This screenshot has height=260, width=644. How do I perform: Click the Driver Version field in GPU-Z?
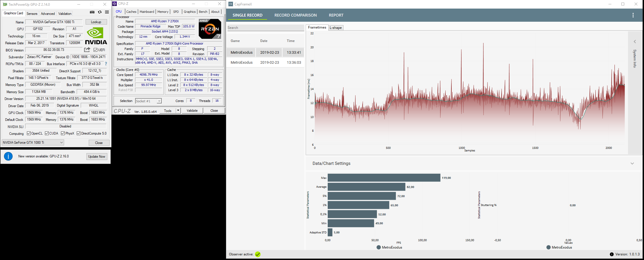66,99
